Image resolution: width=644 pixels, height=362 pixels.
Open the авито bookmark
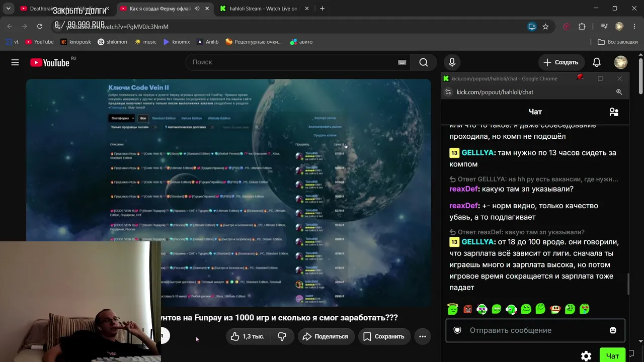(301, 42)
